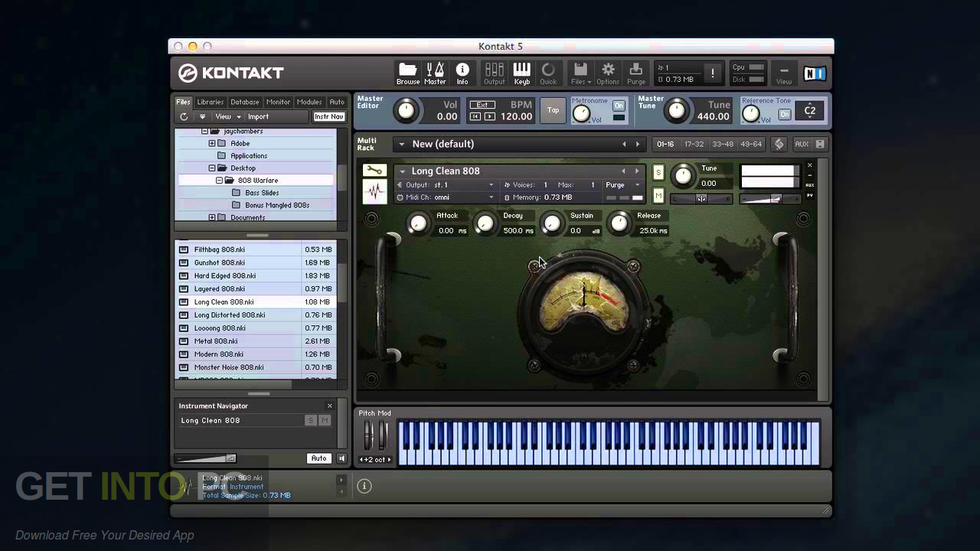
Task: Collapse the 808 Warfare folder node
Action: click(x=219, y=181)
